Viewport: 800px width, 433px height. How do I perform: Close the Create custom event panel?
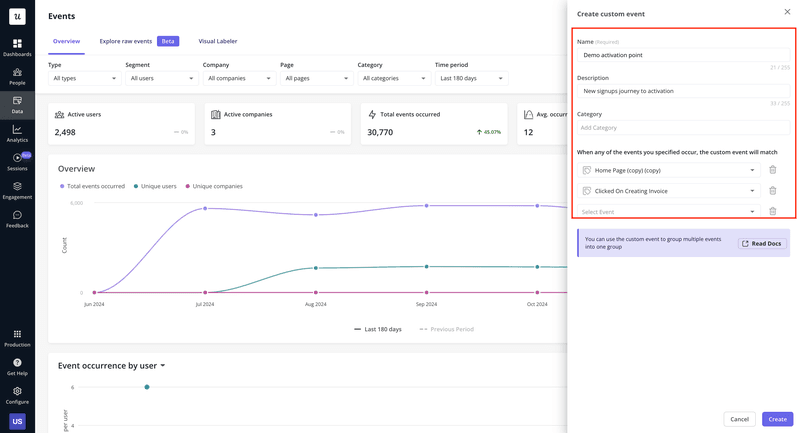click(787, 12)
